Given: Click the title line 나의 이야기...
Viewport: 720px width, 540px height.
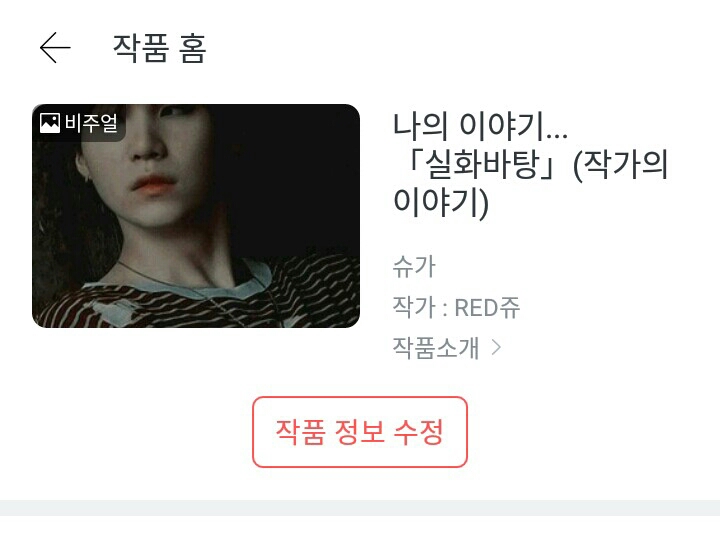Looking at the screenshot, I should point(480,126).
